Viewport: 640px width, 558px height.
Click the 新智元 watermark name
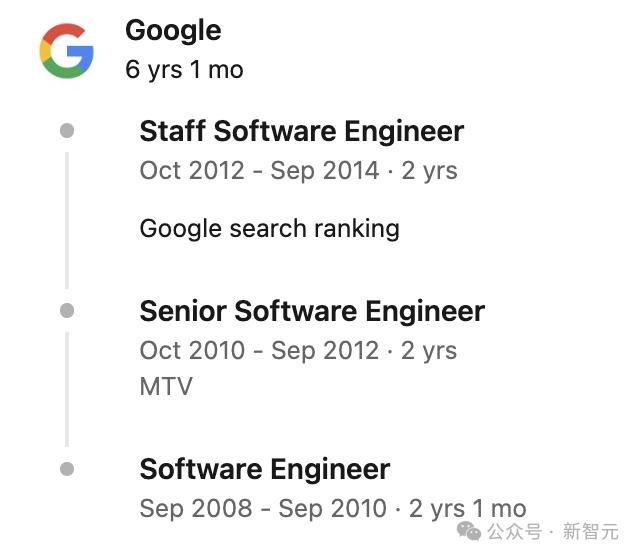click(591, 530)
